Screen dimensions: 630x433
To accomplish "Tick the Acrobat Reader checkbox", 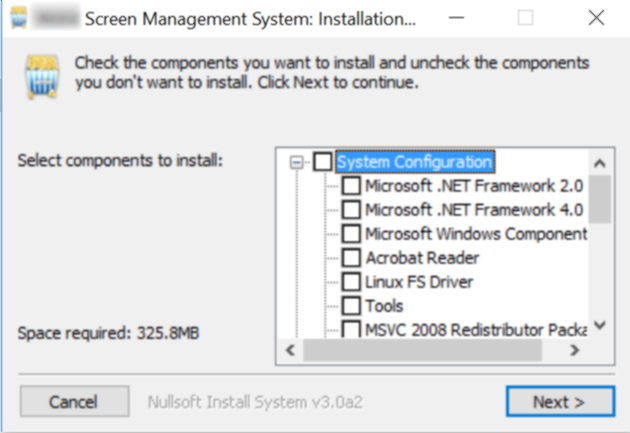I will pyautogui.click(x=351, y=258).
